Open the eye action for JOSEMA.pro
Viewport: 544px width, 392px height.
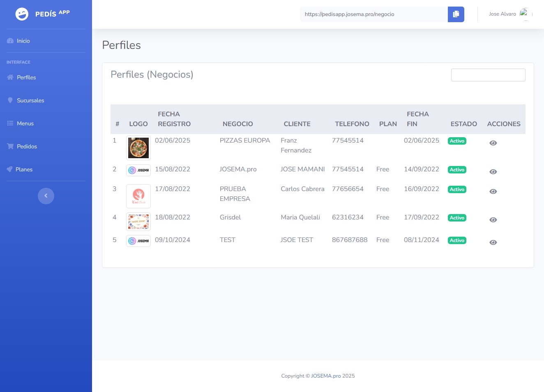pyautogui.click(x=493, y=172)
